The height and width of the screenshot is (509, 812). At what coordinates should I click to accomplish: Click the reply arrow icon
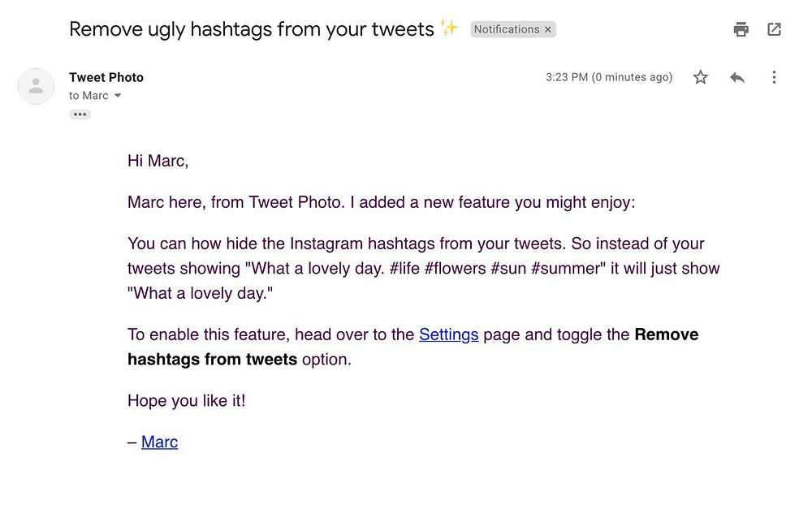tap(737, 77)
